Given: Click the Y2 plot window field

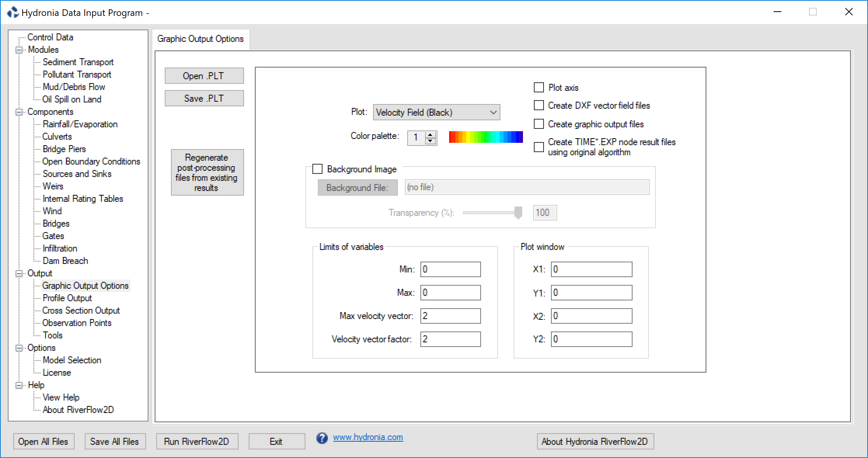Looking at the screenshot, I should click(592, 339).
